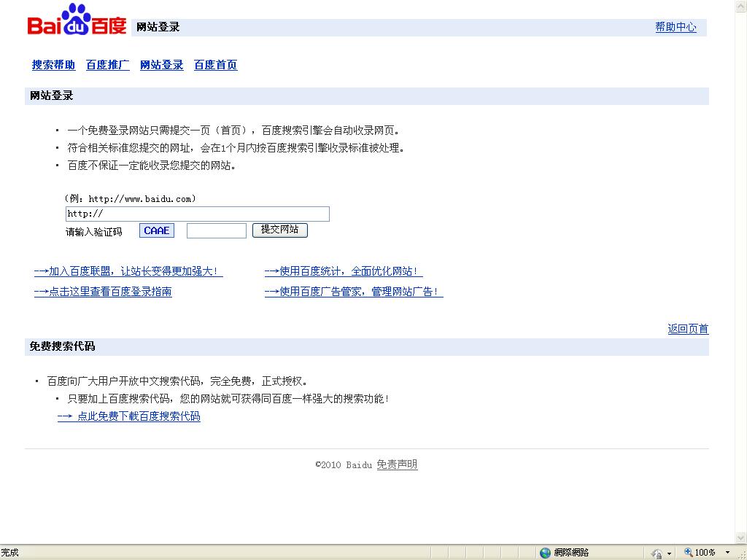Expand the security settings dropdown arrow
This screenshot has width=747, height=560.
(x=669, y=553)
